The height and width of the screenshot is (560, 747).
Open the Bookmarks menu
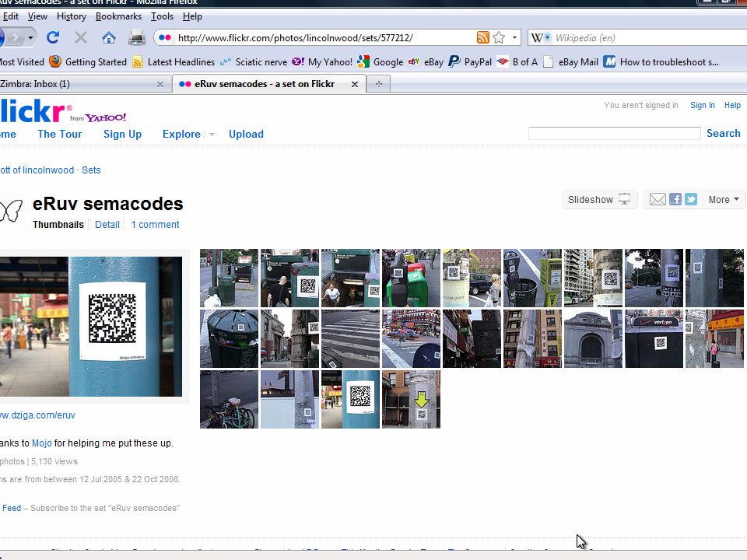(x=118, y=16)
